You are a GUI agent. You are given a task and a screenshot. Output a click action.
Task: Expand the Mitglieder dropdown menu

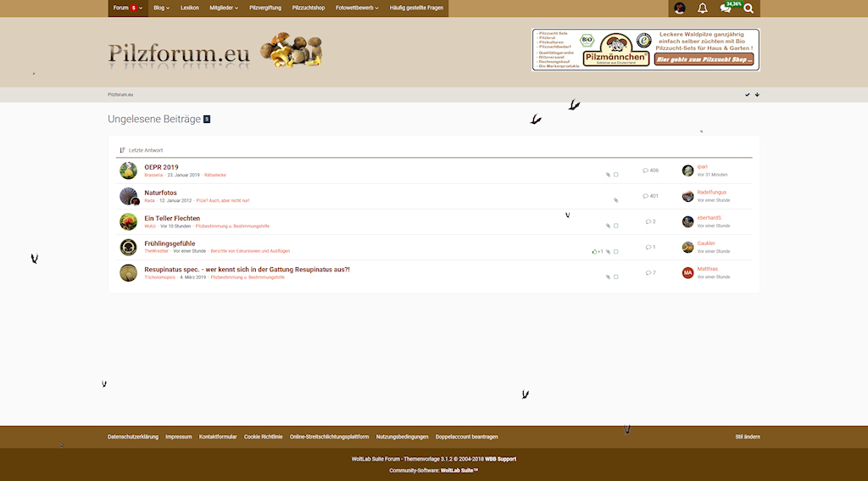point(224,8)
